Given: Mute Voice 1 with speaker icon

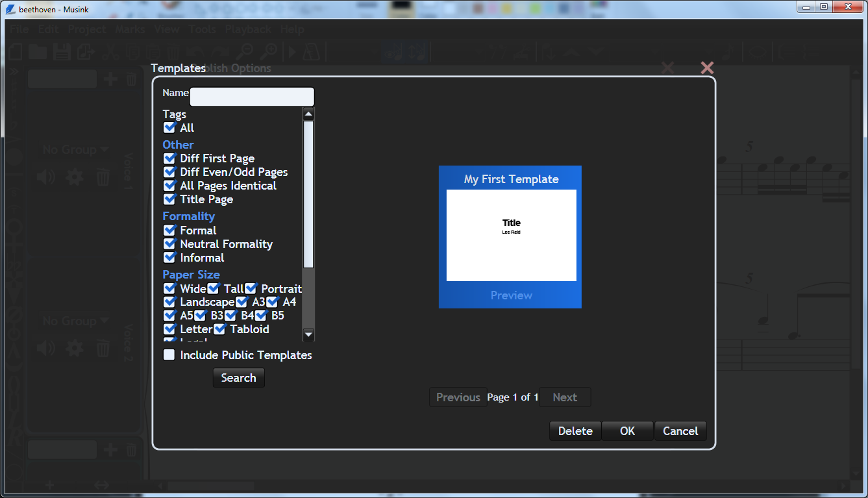Looking at the screenshot, I should click(x=46, y=177).
